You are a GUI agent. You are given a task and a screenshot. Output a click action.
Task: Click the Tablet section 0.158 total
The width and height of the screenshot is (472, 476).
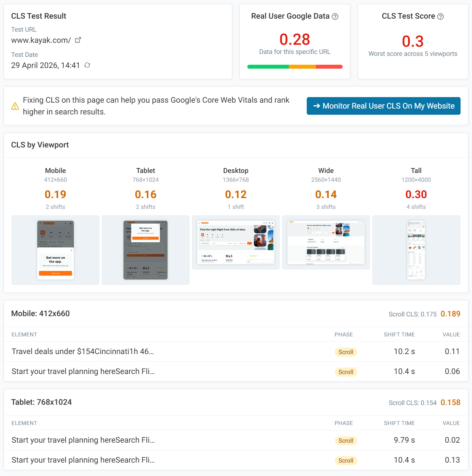point(450,402)
